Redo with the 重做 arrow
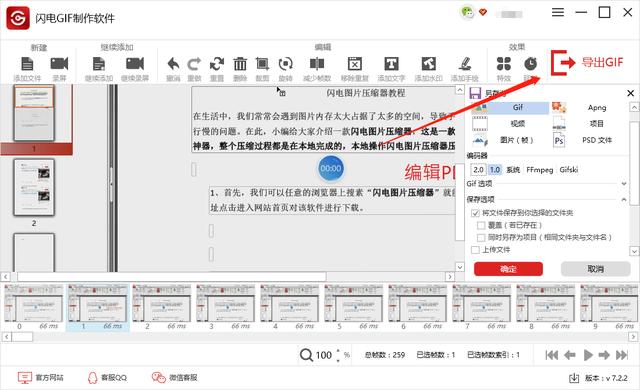640x390 pixels. [194, 64]
